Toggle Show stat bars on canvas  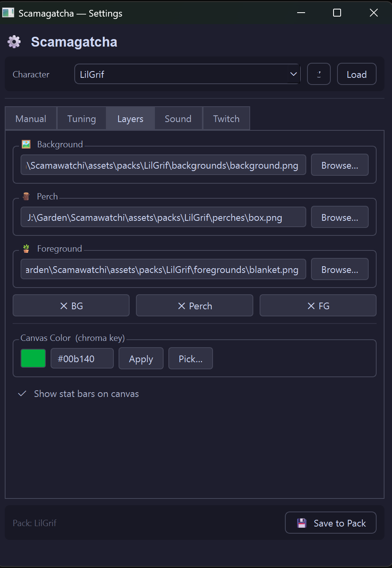click(23, 394)
